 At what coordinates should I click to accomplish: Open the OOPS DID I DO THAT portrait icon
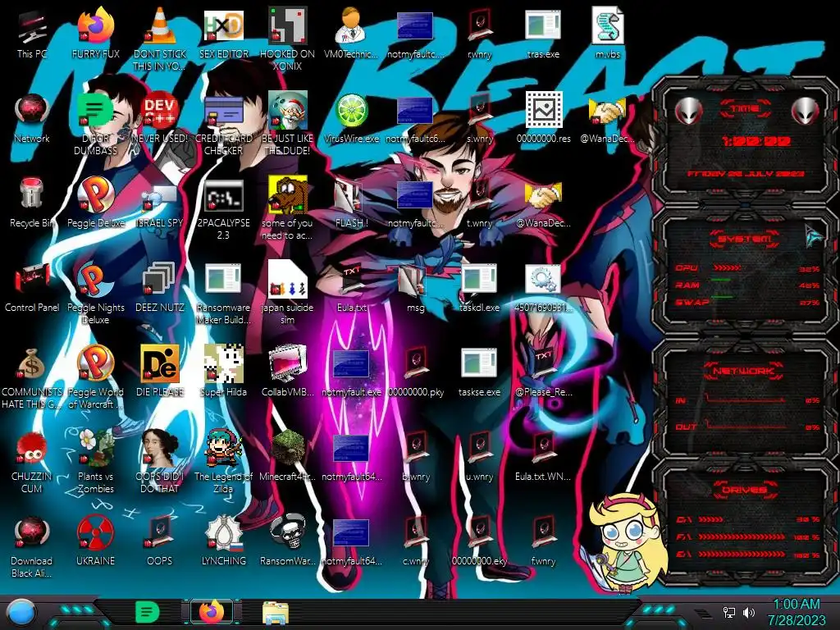point(160,462)
